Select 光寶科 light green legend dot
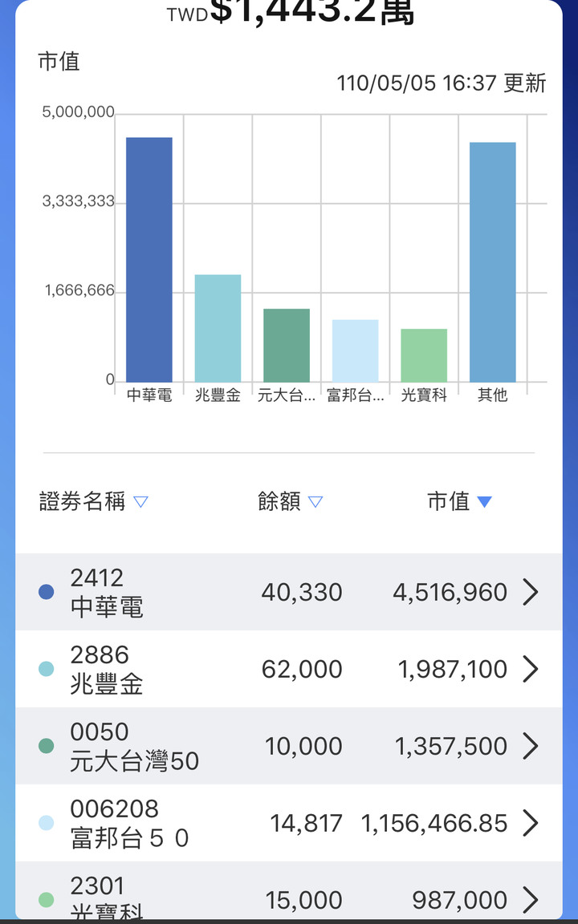 tap(46, 900)
